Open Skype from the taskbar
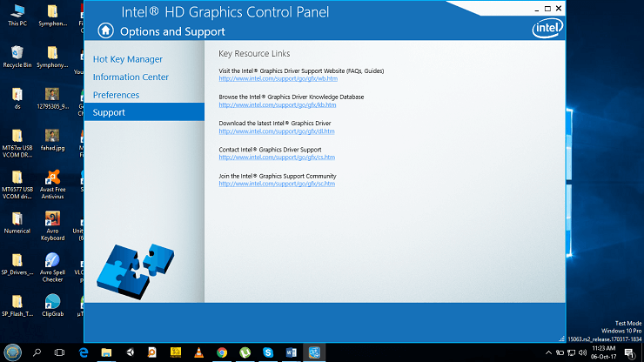The image size is (644, 362). [268, 352]
